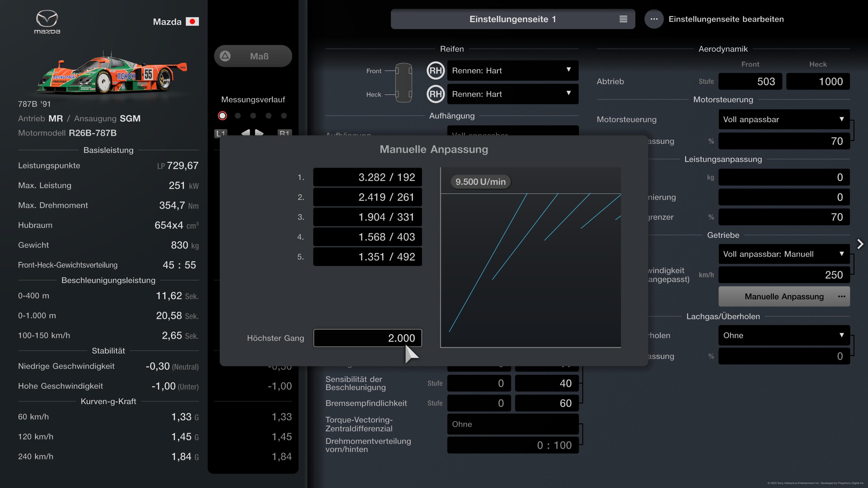Select fourth Messungsverlauf dot
868x488 pixels.
click(269, 116)
